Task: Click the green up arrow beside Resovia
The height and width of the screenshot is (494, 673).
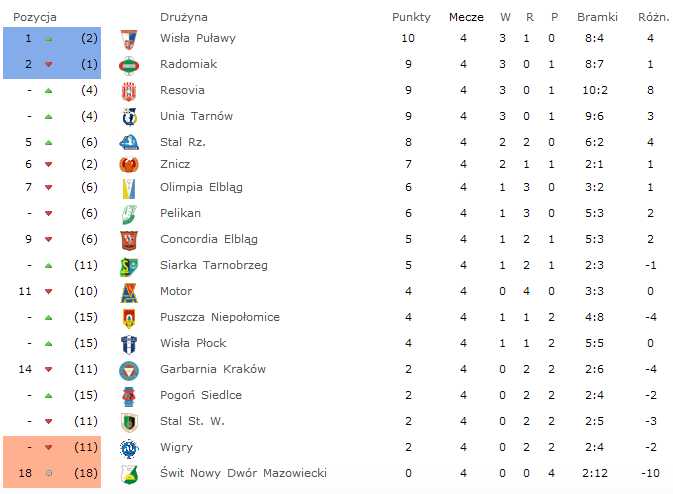Action: click(x=49, y=91)
